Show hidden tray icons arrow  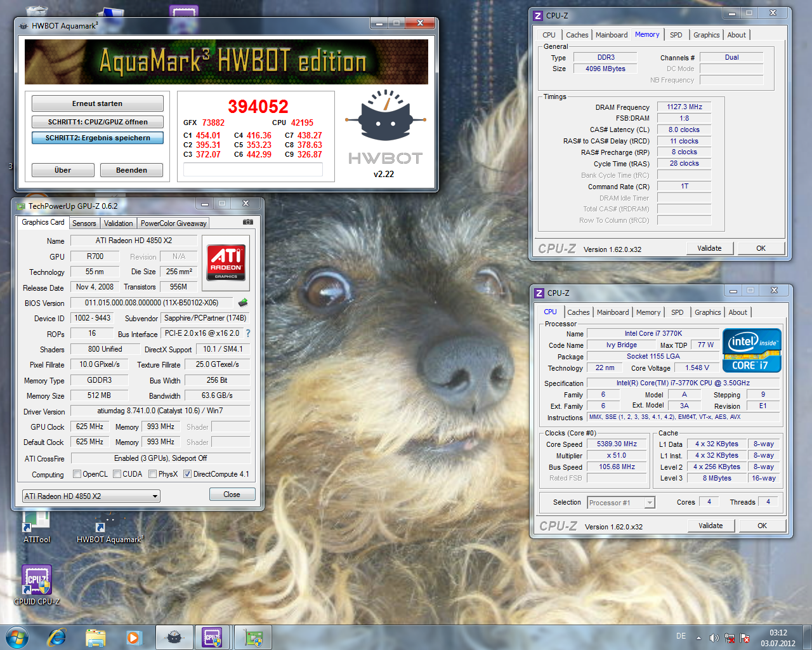click(x=698, y=638)
